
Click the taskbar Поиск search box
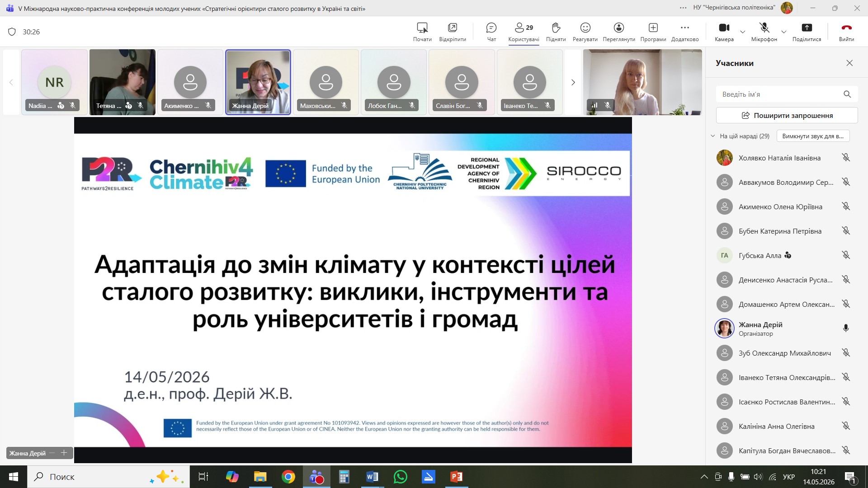coord(108,477)
